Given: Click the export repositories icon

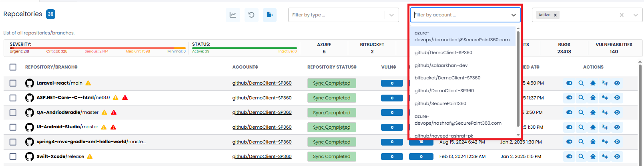Looking at the screenshot, I should pyautogui.click(x=270, y=15).
